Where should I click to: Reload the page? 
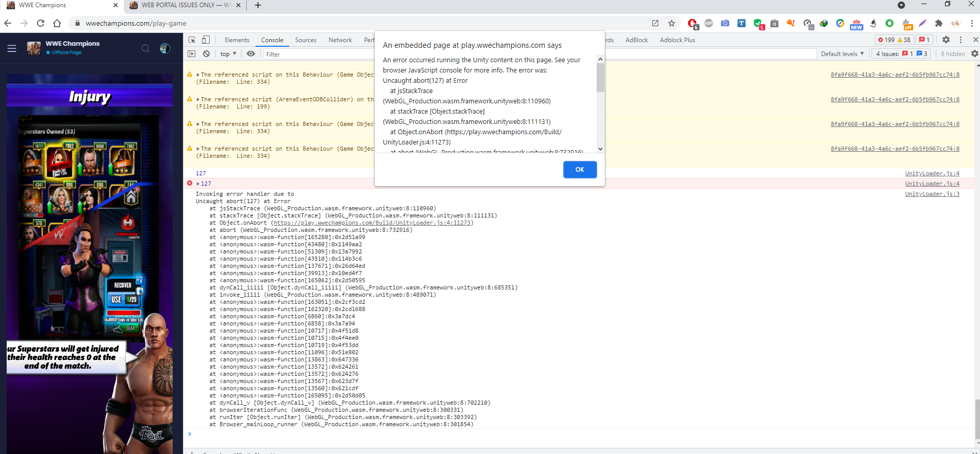point(41,23)
